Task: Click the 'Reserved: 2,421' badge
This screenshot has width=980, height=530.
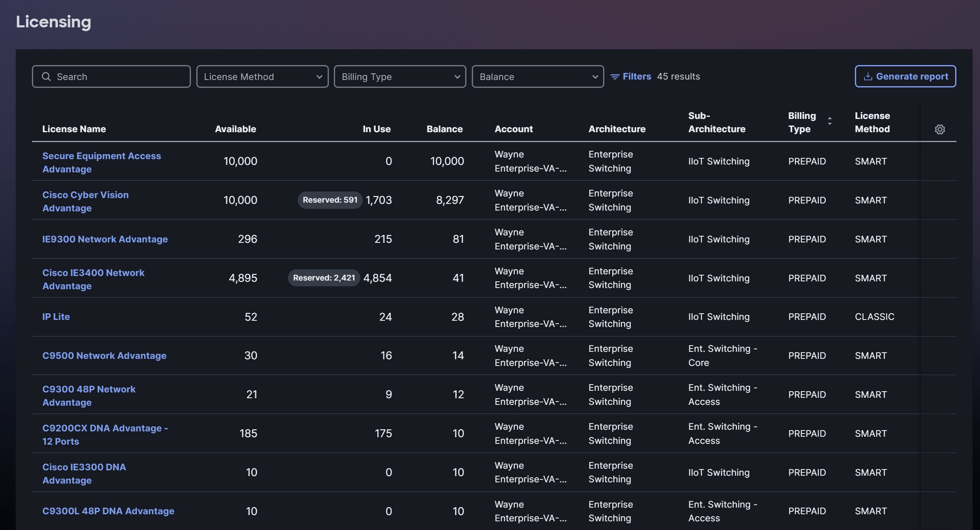Action: (x=324, y=278)
